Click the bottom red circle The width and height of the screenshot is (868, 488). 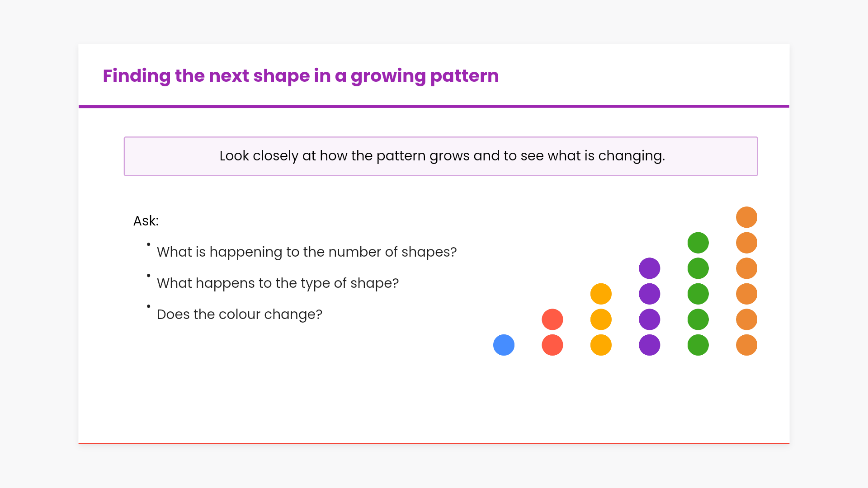click(552, 345)
